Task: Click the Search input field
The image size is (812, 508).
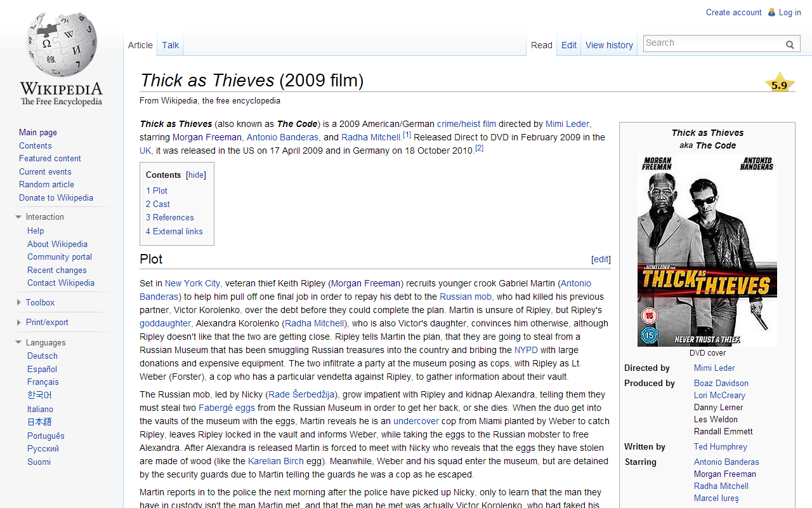Action: (713, 43)
